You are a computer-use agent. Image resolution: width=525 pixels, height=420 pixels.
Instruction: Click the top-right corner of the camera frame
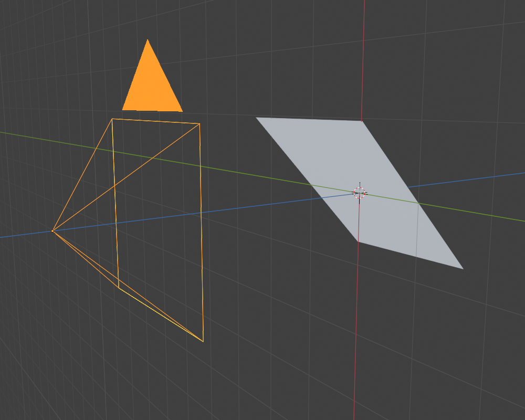199,124
